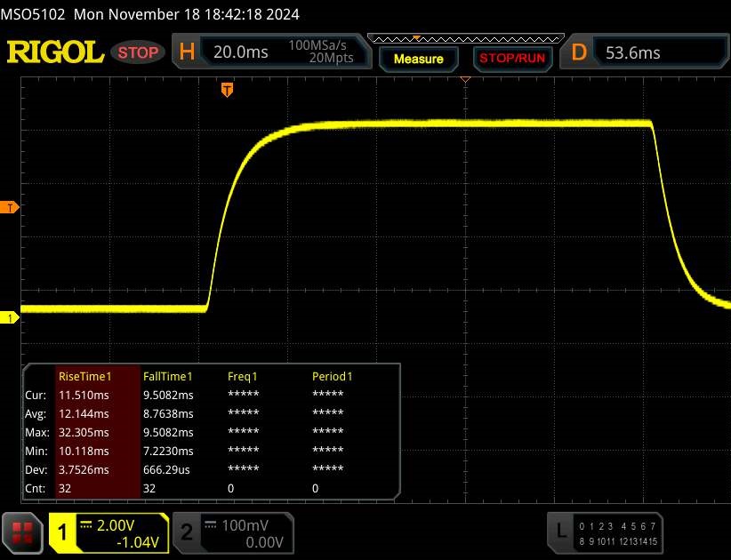The width and height of the screenshot is (731, 560).
Task: Enable channel 2 with 100mV scale
Action: (231, 532)
